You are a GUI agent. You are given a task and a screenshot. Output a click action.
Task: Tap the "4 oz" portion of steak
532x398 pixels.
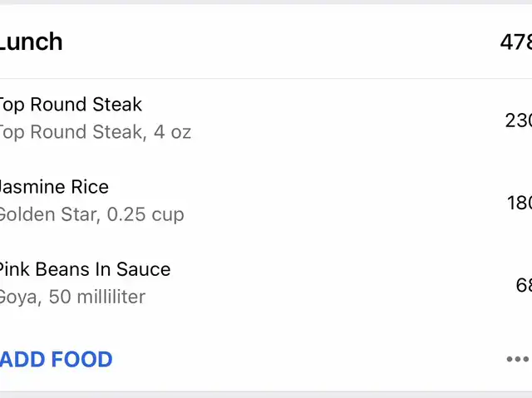tap(173, 132)
